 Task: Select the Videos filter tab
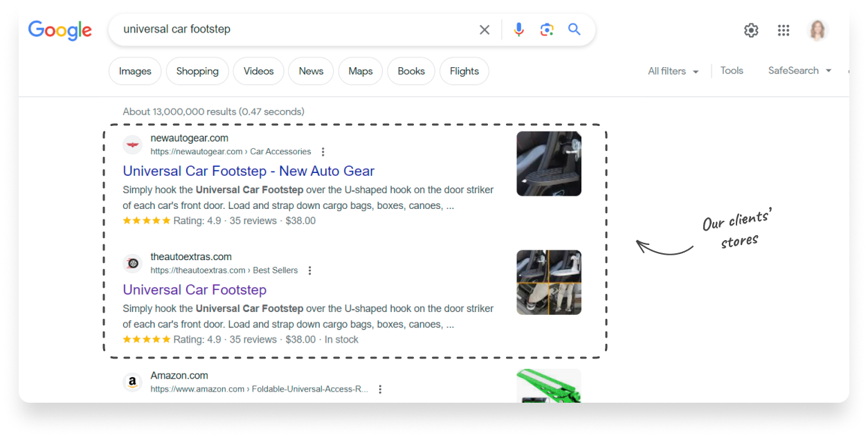[x=259, y=71]
